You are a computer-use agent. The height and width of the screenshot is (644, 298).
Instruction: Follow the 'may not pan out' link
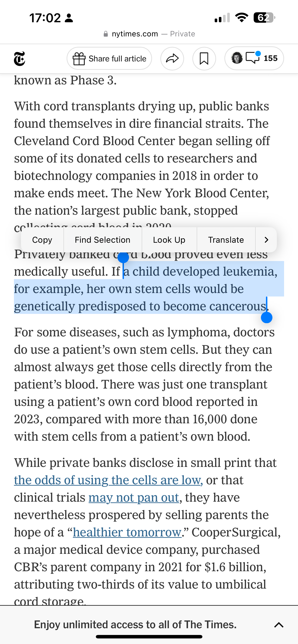(x=134, y=497)
